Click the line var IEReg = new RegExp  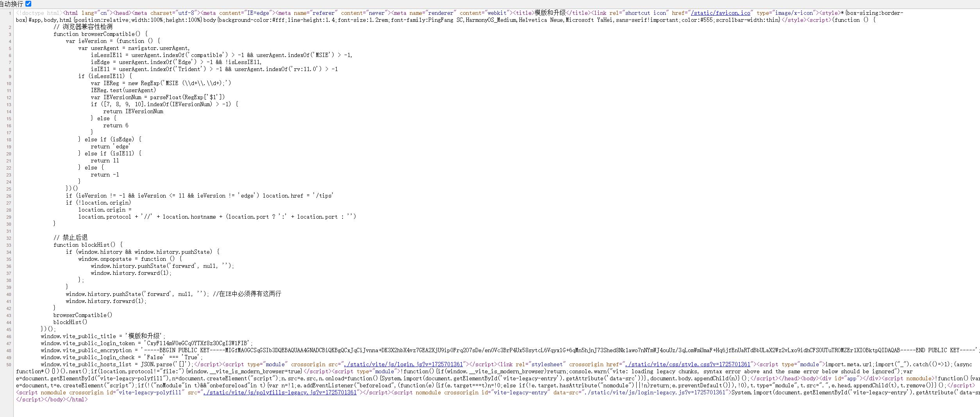tap(161, 83)
